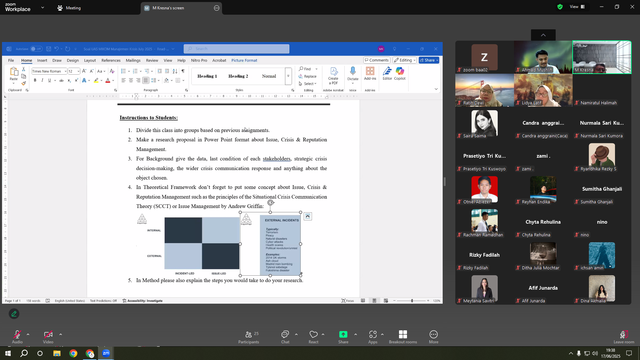Click the blue Share button in Word

coord(429,60)
